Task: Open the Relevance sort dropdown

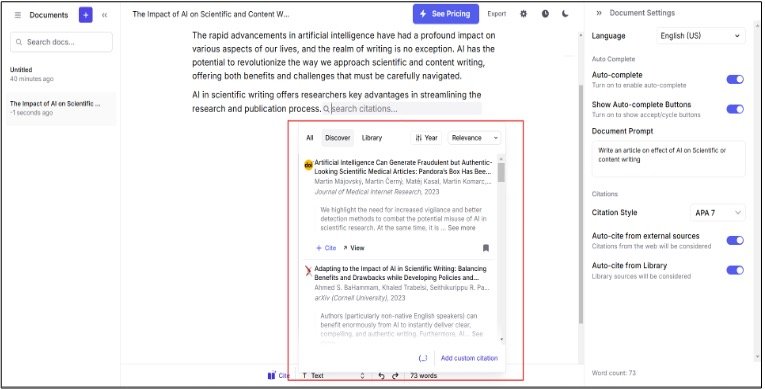Action: coord(474,138)
